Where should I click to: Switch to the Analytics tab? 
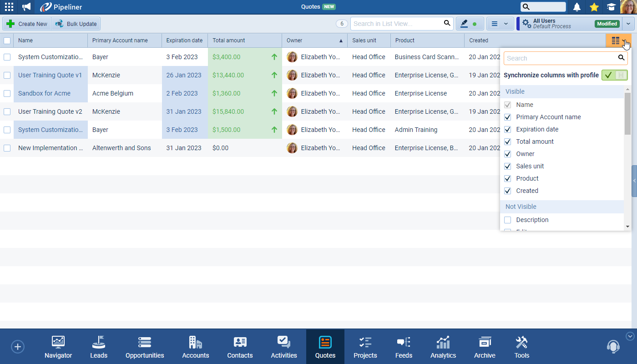(x=443, y=347)
